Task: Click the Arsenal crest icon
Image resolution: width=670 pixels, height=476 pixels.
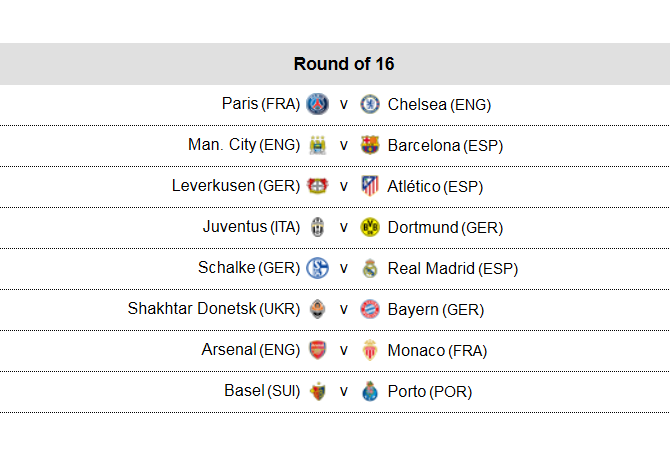Action: tap(317, 350)
